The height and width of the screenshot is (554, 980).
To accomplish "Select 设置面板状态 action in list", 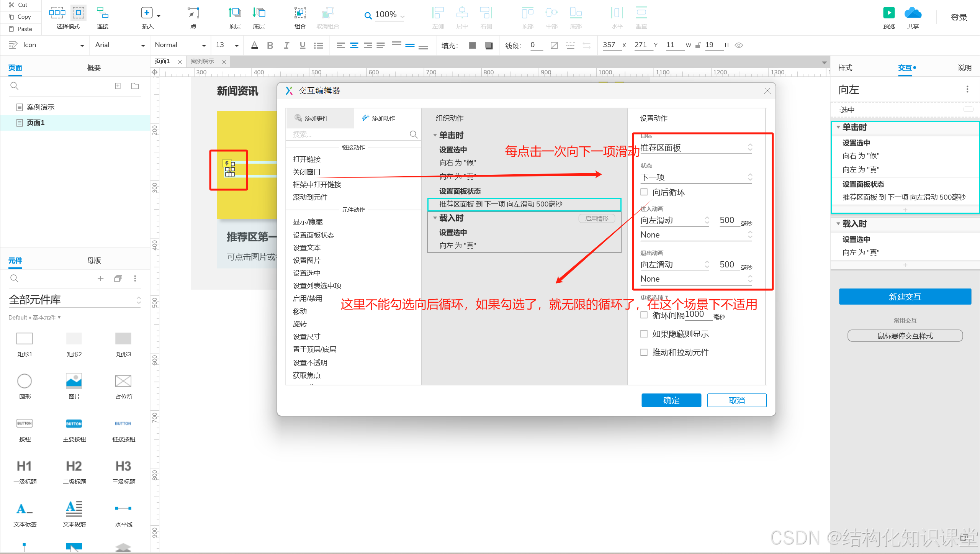I will (x=313, y=235).
